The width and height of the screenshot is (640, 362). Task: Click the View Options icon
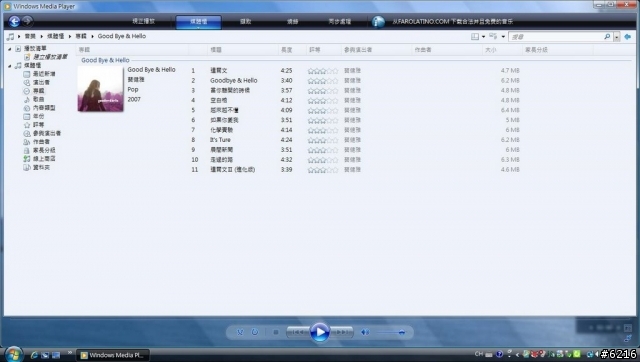click(493, 37)
